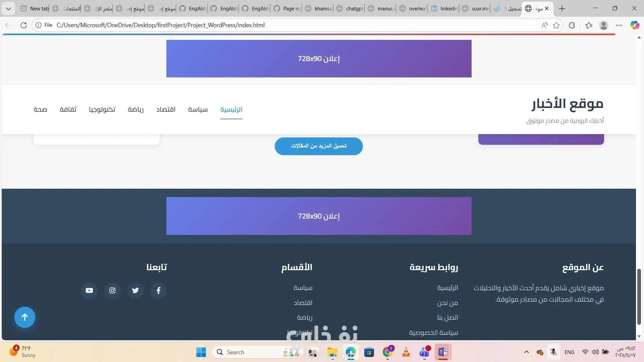The width and height of the screenshot is (644, 362).
Task: Refresh the current page
Action: pos(23,25)
